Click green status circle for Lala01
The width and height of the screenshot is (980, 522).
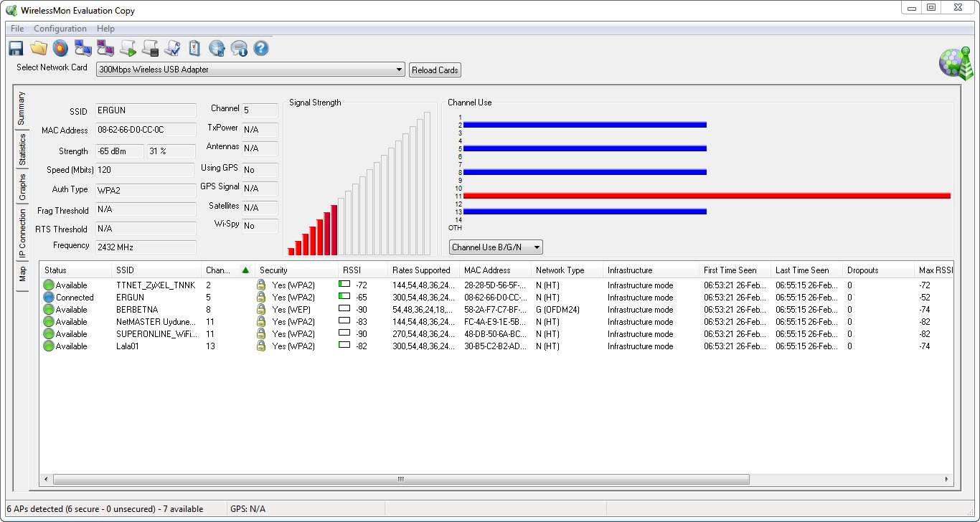click(x=49, y=346)
